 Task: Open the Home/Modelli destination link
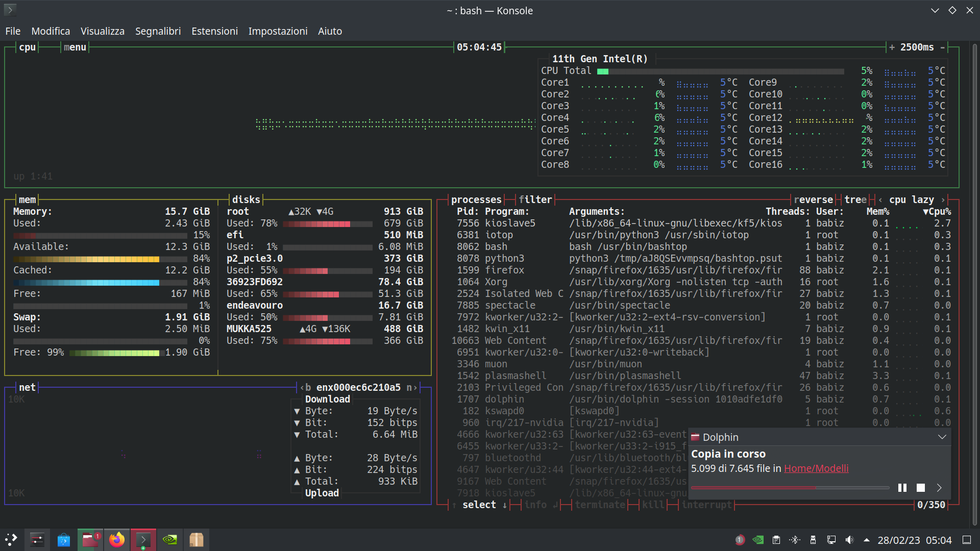pos(816,468)
